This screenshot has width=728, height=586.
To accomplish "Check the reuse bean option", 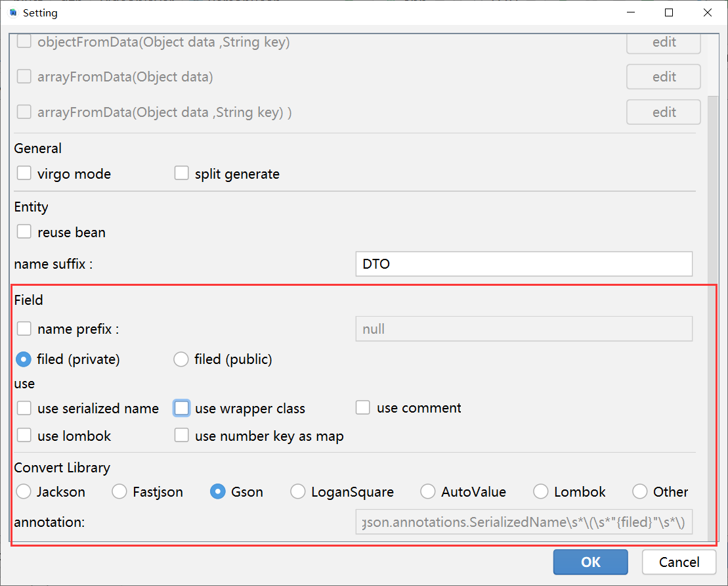I will coord(24,231).
